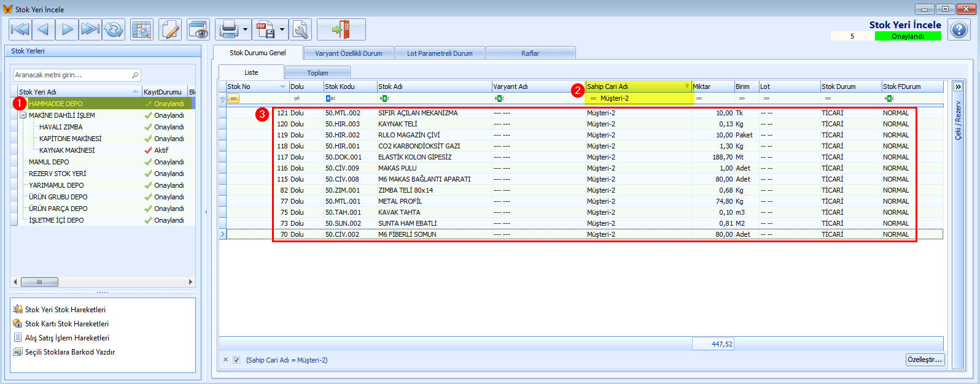Click the printer icon
Image resolution: width=980 pixels, height=384 pixels.
pos(228,29)
